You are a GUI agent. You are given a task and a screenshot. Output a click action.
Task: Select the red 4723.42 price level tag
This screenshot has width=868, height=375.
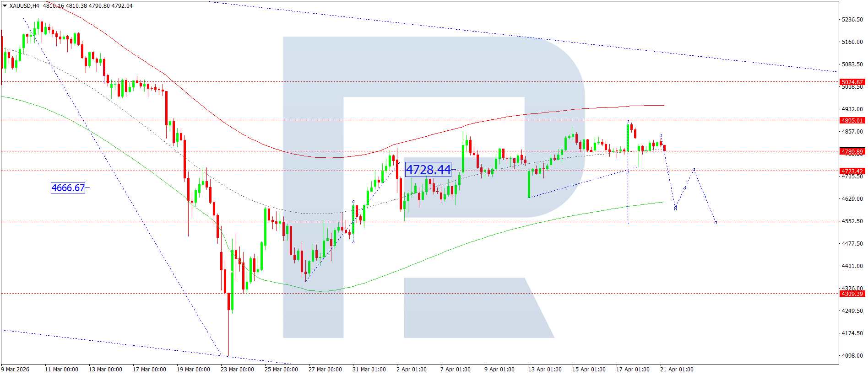click(852, 171)
